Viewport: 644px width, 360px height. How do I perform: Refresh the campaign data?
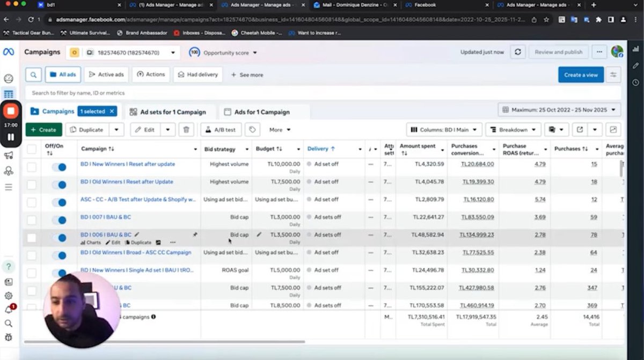pyautogui.click(x=517, y=52)
